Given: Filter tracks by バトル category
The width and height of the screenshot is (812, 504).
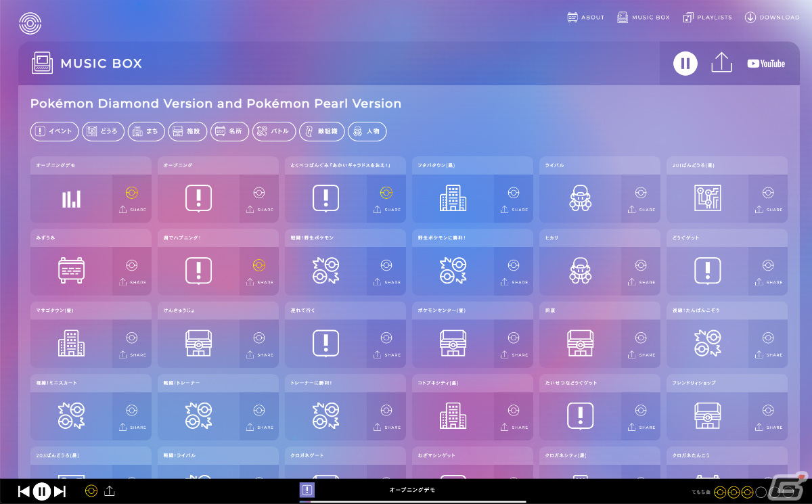Looking at the screenshot, I should tap(275, 131).
